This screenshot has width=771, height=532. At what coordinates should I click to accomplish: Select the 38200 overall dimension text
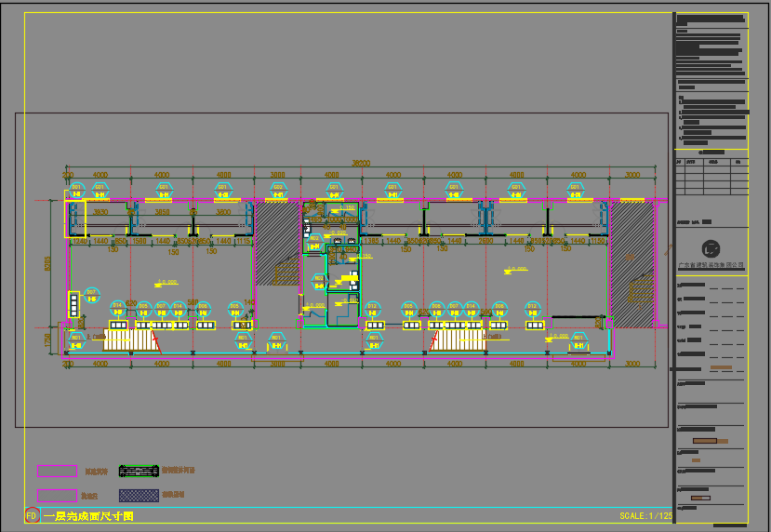point(360,164)
